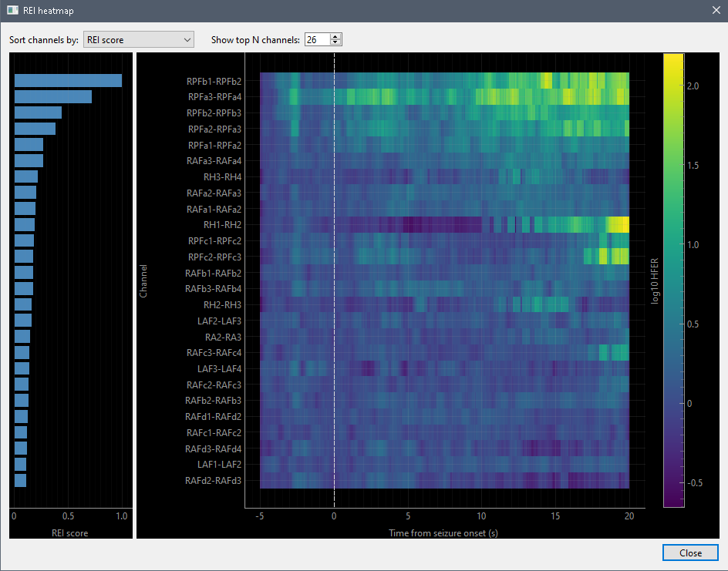728x571 pixels.
Task: Select the RAFb2-RAFb3 channel label
Action: 213,400
